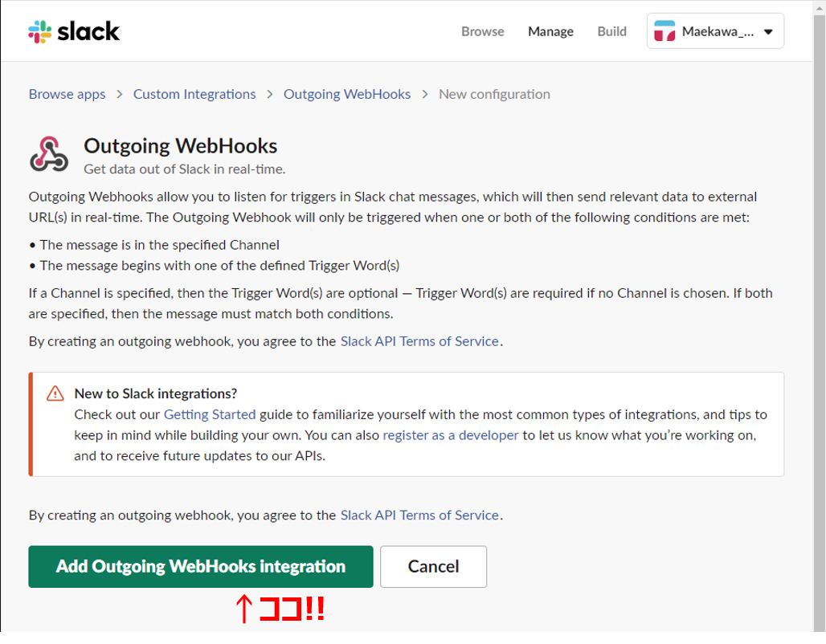Screen dimensions: 826x644
Task: Click 'Get data out of Slack in real-time.' subtitle
Action: pos(184,169)
